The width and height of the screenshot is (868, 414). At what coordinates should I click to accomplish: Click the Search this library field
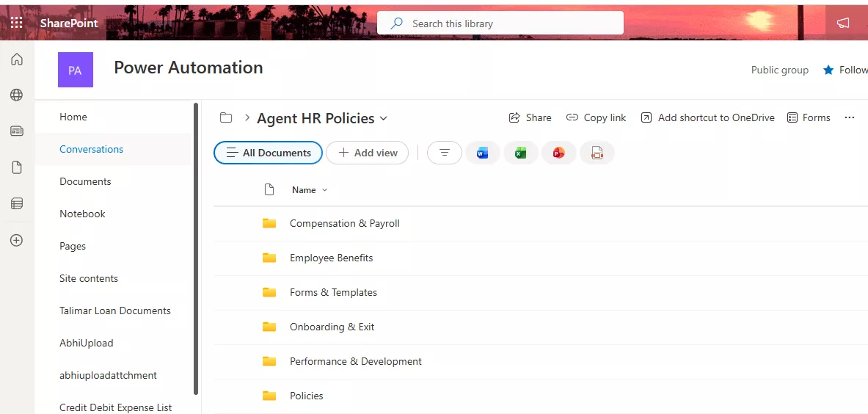point(500,23)
